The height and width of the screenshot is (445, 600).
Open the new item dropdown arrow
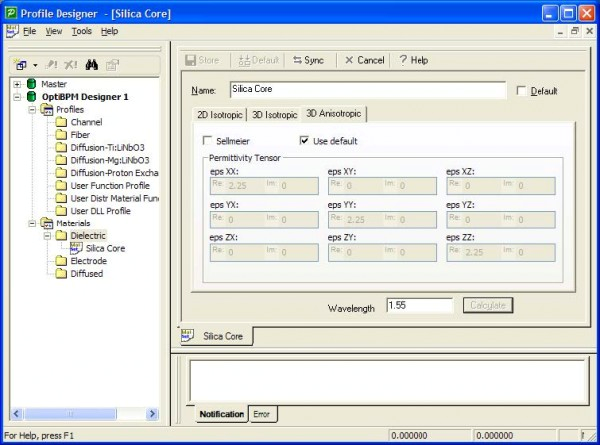click(35, 65)
